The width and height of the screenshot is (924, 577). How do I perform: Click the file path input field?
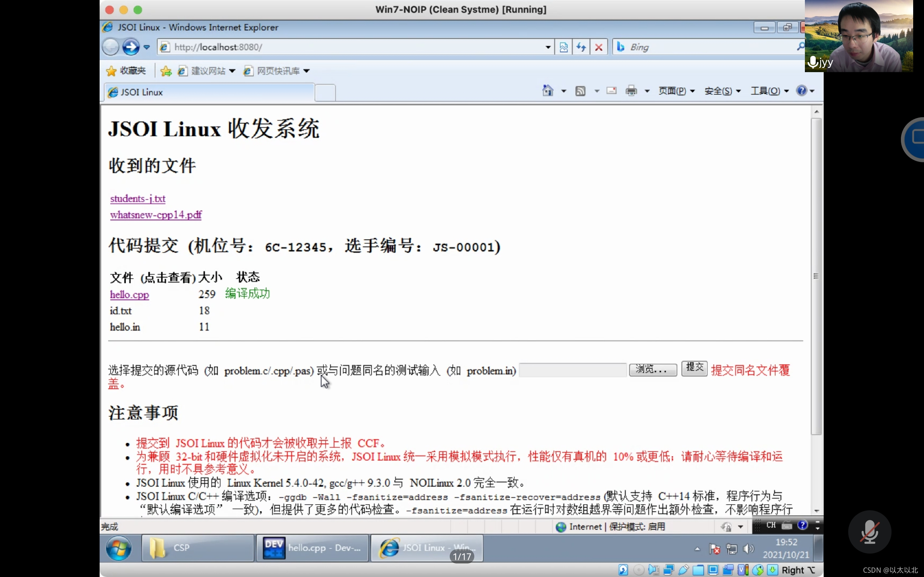click(x=572, y=370)
